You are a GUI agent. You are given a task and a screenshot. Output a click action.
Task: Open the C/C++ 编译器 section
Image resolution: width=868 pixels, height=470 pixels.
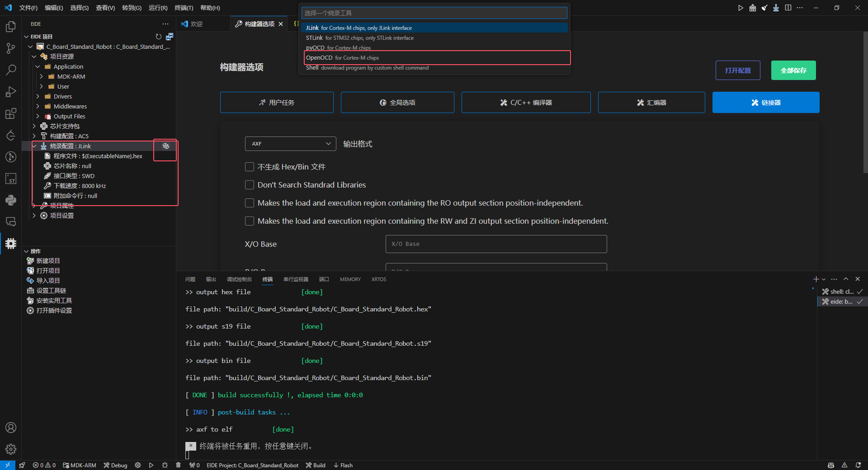[x=526, y=103]
